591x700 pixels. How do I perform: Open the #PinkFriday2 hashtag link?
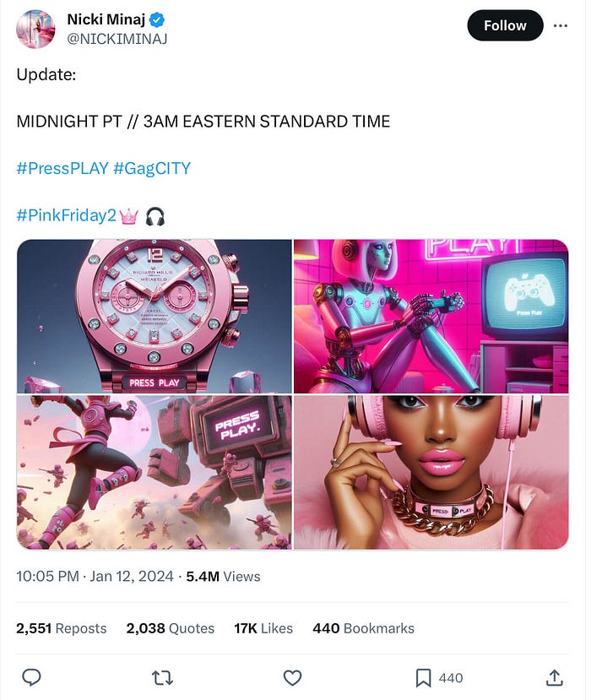[66, 215]
